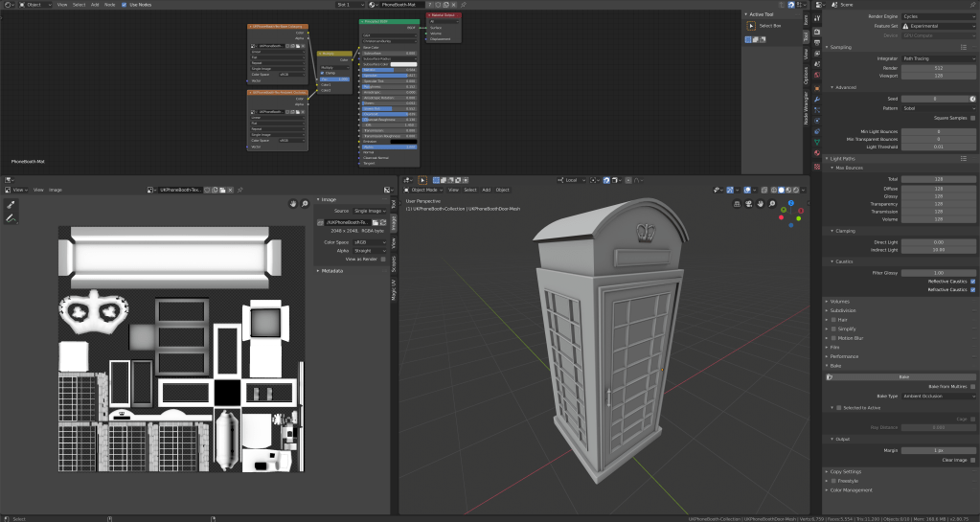This screenshot has width=980, height=522.
Task: Enable the Square Samples checkbox
Action: coord(973,118)
